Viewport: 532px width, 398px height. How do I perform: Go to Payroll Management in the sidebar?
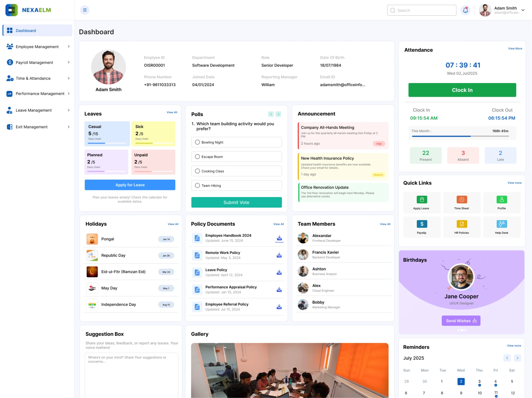click(x=35, y=63)
